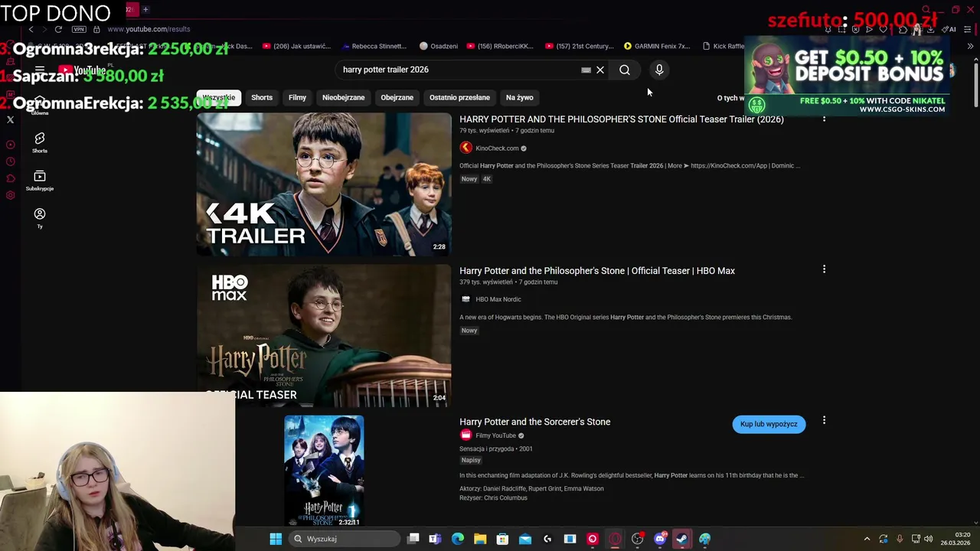Viewport: 980px width, 551px height.
Task: Open Harry Potter and the Sorcerer's Stone title
Action: pyautogui.click(x=534, y=422)
